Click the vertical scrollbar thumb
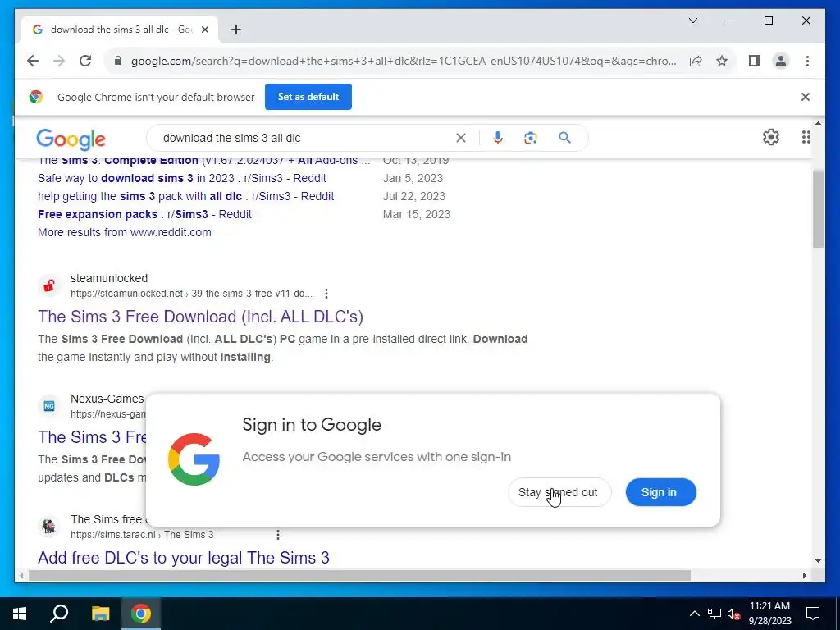This screenshot has height=630, width=840. pos(818,209)
